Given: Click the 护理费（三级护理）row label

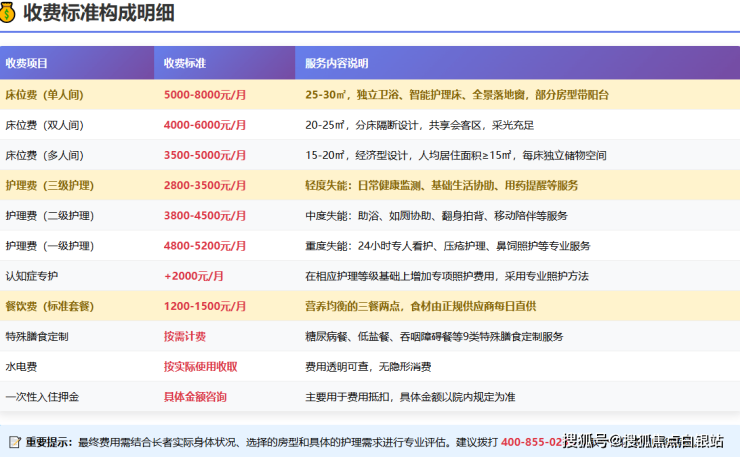Looking at the screenshot, I should [x=50, y=185].
